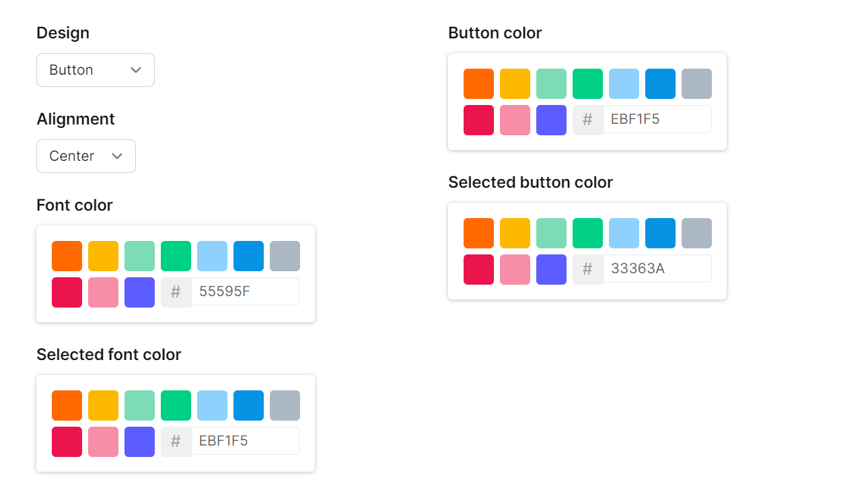
Task: Click Selected button color hex field 33363A
Action: pyautogui.click(x=657, y=269)
